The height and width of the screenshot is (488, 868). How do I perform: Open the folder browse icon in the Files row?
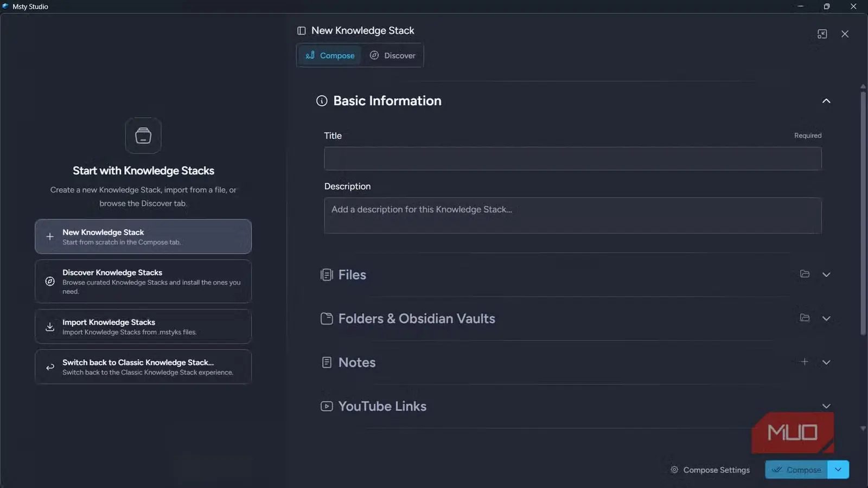point(805,274)
